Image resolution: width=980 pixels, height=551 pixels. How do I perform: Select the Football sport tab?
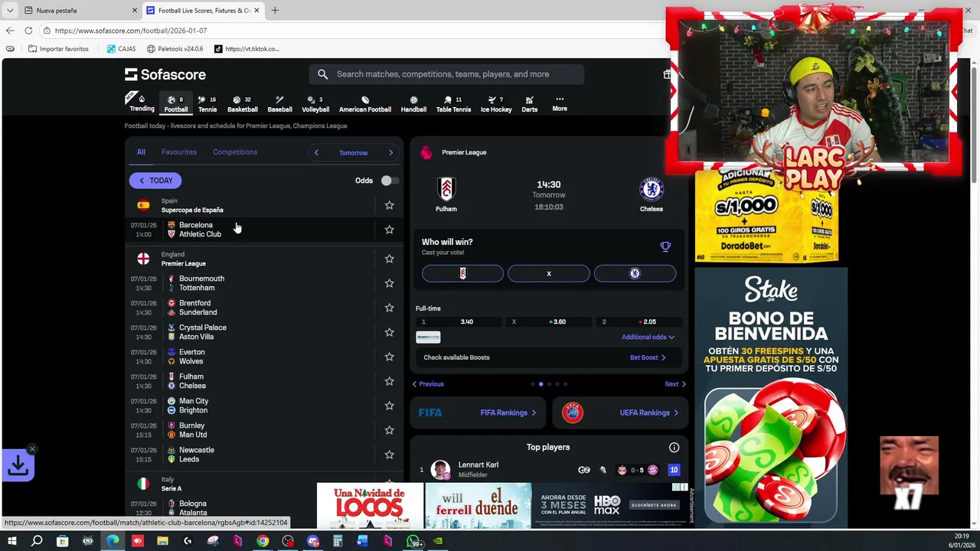[x=175, y=104]
